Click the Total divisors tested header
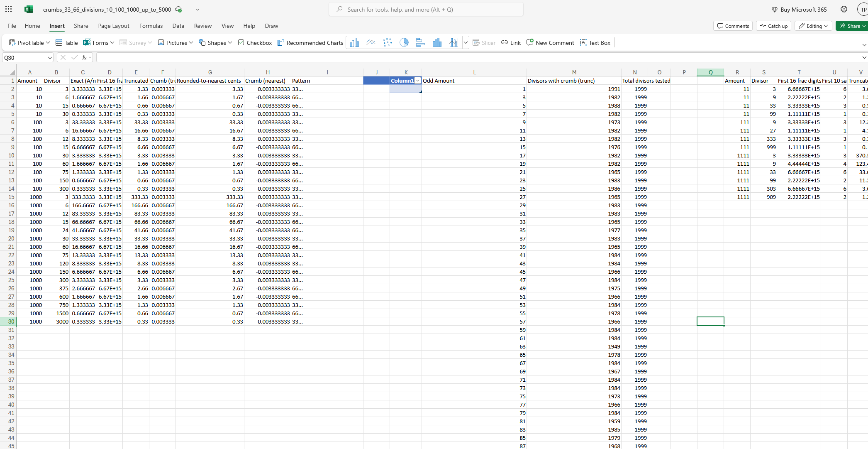The image size is (868, 449). (646, 81)
